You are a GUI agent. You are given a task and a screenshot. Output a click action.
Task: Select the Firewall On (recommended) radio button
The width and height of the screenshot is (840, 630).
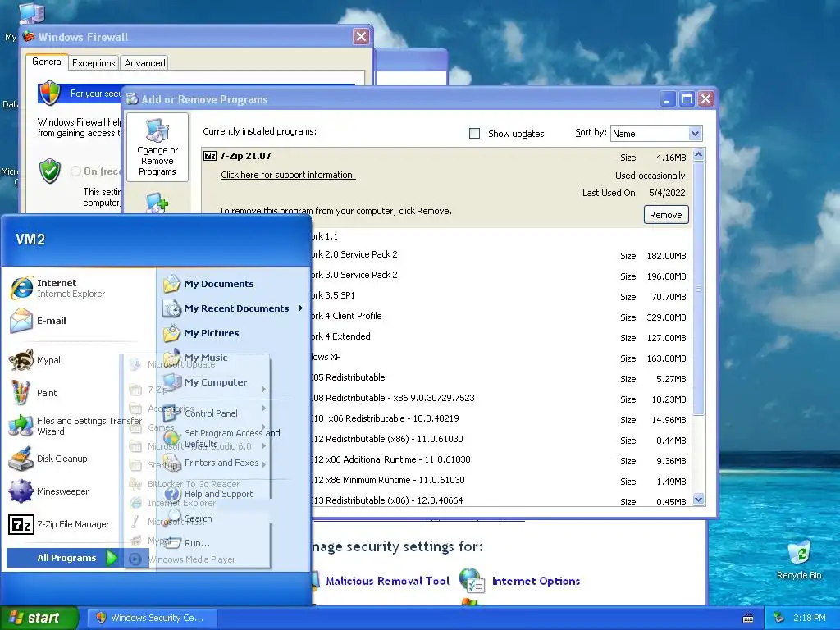[x=75, y=171]
